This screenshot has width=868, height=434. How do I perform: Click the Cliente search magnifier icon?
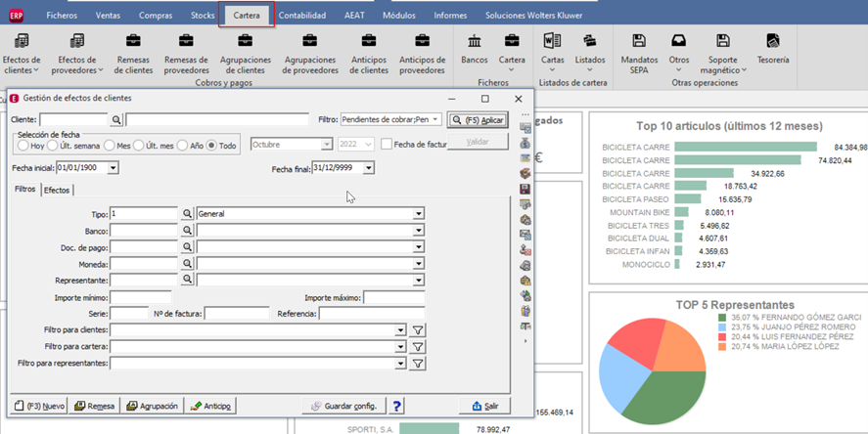(x=116, y=119)
